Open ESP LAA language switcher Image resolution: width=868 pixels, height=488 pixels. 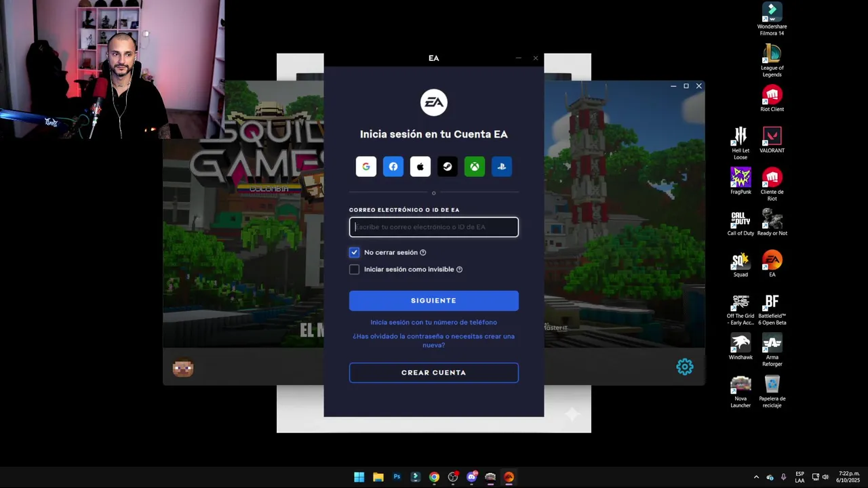(800, 477)
